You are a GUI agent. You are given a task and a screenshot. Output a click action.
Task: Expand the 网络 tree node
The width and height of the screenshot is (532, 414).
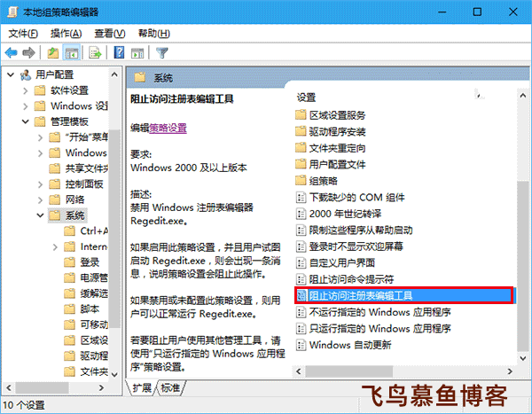coord(40,199)
